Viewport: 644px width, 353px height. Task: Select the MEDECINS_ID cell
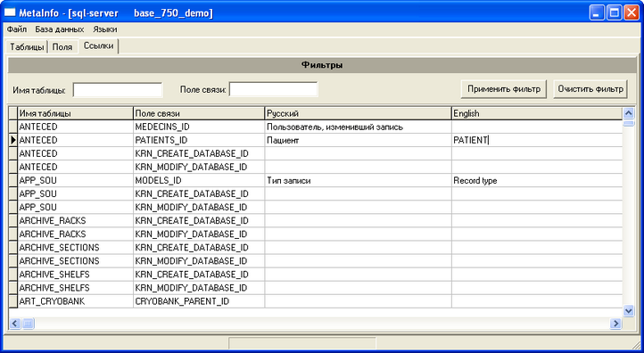(199, 127)
